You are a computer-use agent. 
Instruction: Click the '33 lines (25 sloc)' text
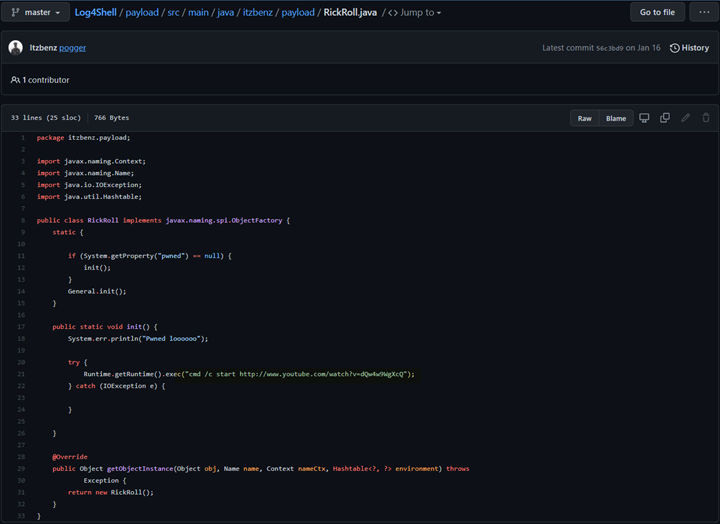pos(45,118)
